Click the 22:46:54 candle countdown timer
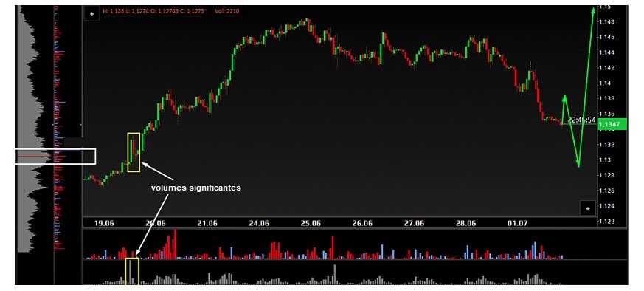644x291 pixels. click(x=581, y=120)
